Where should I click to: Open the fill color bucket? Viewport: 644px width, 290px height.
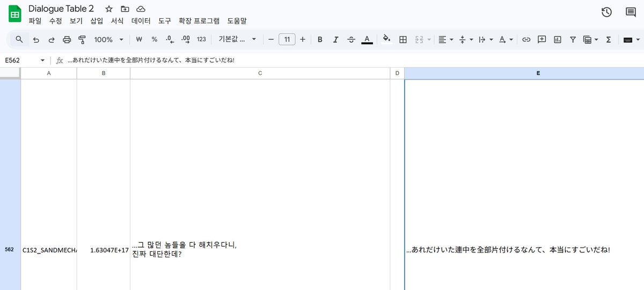[386, 39]
